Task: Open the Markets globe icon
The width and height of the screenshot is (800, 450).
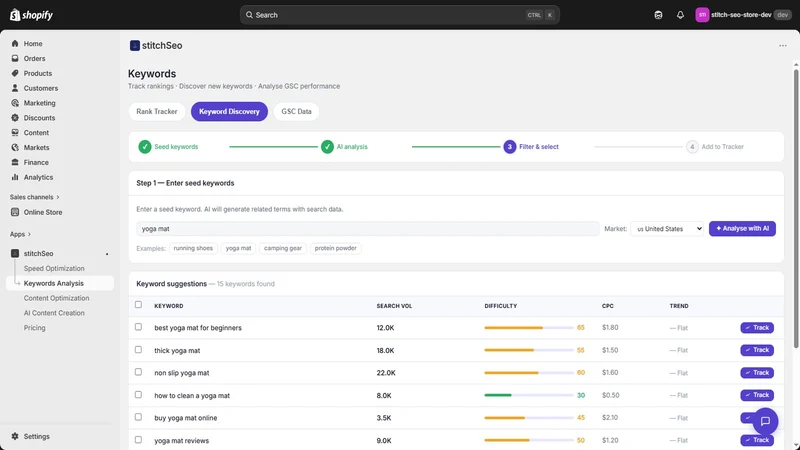Action: 15,147
